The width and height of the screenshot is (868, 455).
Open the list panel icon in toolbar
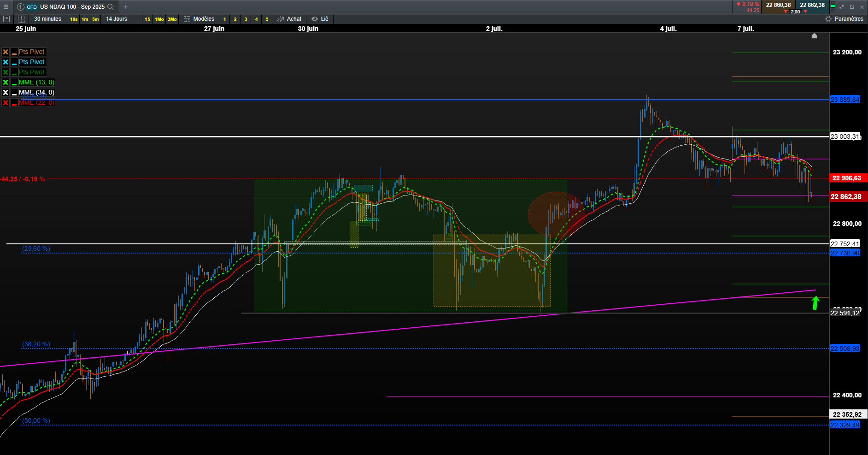pyautogui.click(x=6, y=19)
